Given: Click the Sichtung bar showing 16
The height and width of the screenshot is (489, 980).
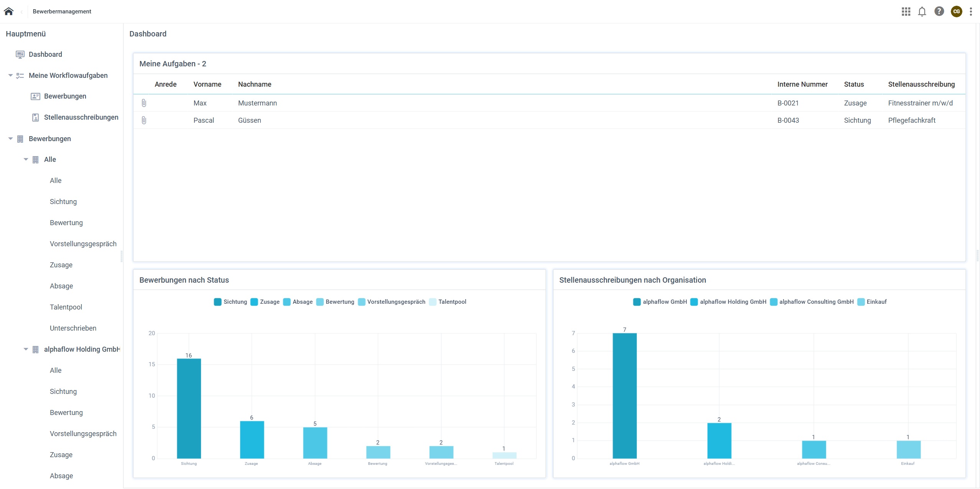Looking at the screenshot, I should point(189,408).
